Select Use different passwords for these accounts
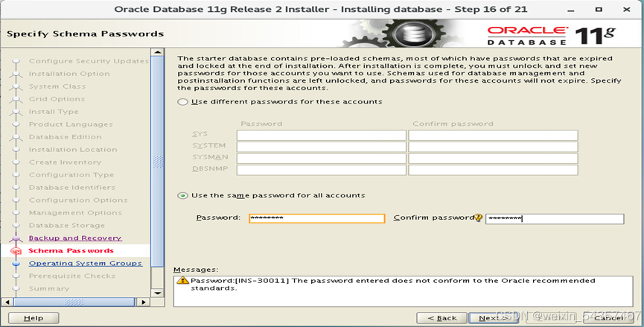Viewport: 644px width, 327px height. [183, 101]
